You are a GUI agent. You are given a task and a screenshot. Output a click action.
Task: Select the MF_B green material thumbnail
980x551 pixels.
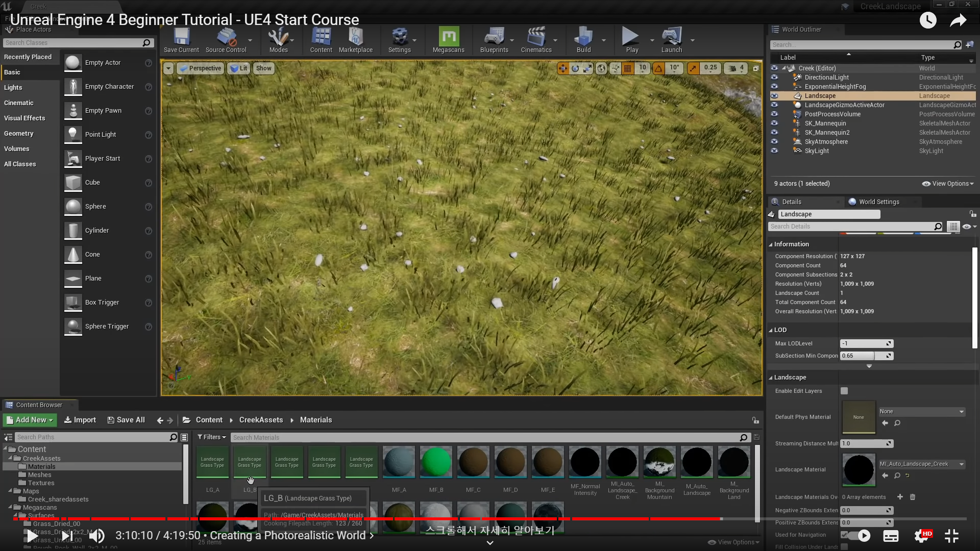pyautogui.click(x=436, y=462)
